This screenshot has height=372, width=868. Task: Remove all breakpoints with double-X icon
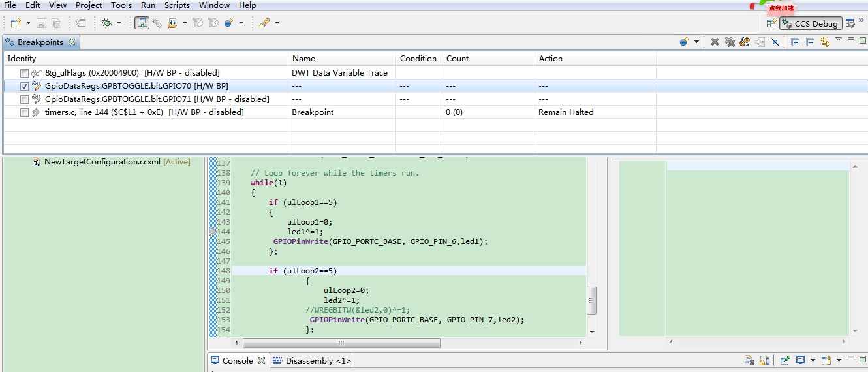(x=730, y=42)
